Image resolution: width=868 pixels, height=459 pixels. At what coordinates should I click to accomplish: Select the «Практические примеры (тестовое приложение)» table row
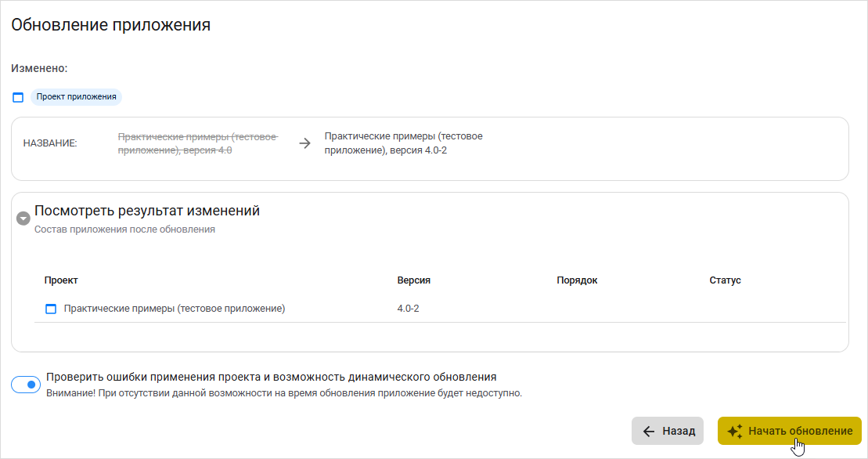[x=440, y=309]
